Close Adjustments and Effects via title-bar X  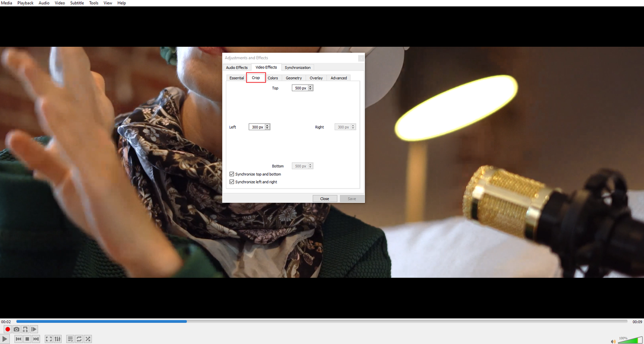click(361, 58)
